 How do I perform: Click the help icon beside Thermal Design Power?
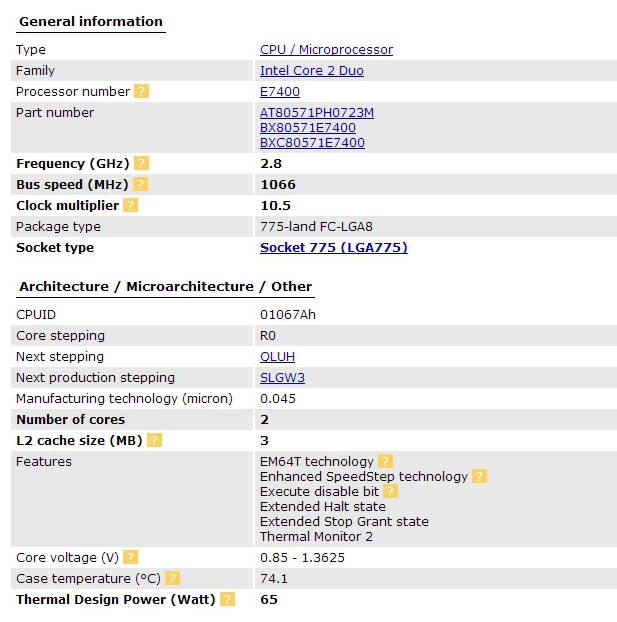227,599
